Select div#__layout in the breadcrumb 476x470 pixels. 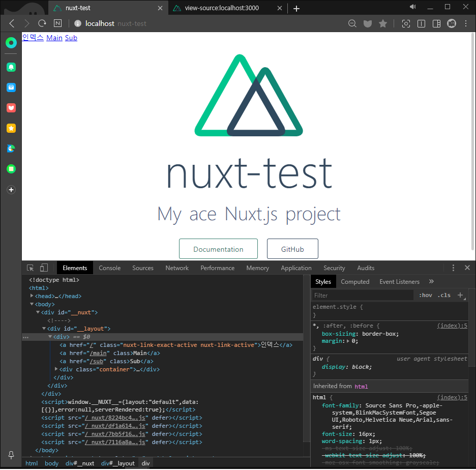(x=118, y=463)
